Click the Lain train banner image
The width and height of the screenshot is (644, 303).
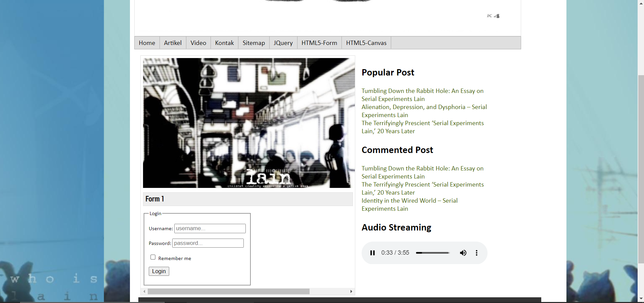[x=248, y=123]
